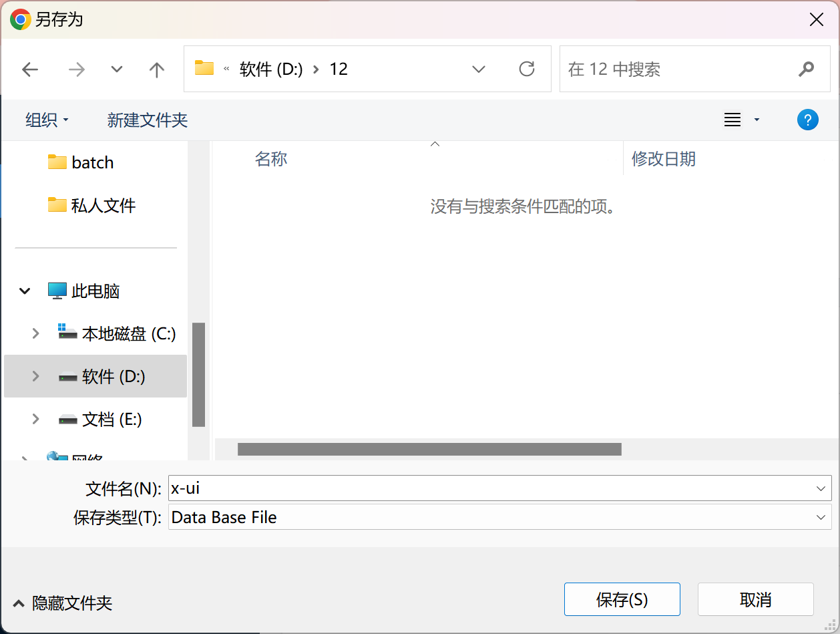Select 本地磁盘 (C:) drive
Image resolution: width=840 pixels, height=634 pixels.
pyautogui.click(x=117, y=334)
